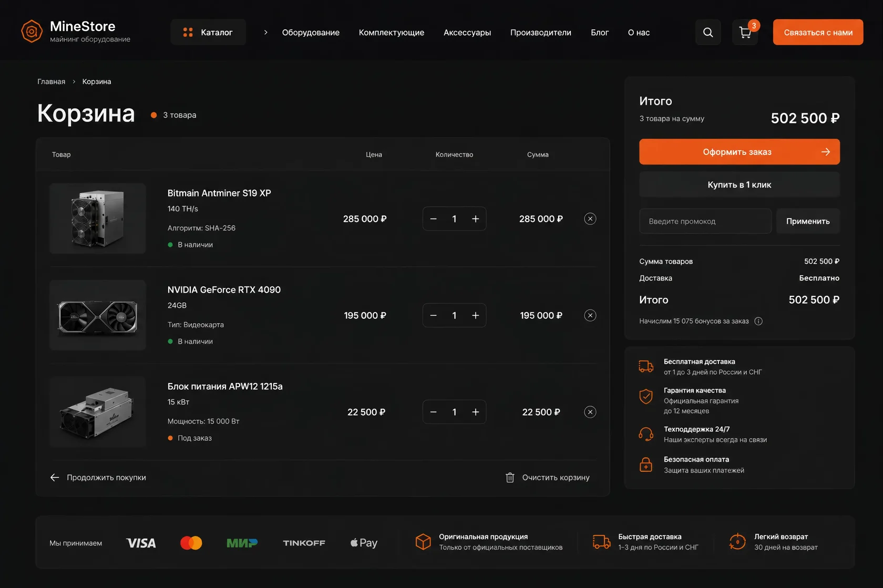
Task: Open NVIDIA GeForce RTX 4090 thumbnail
Action: 98,315
